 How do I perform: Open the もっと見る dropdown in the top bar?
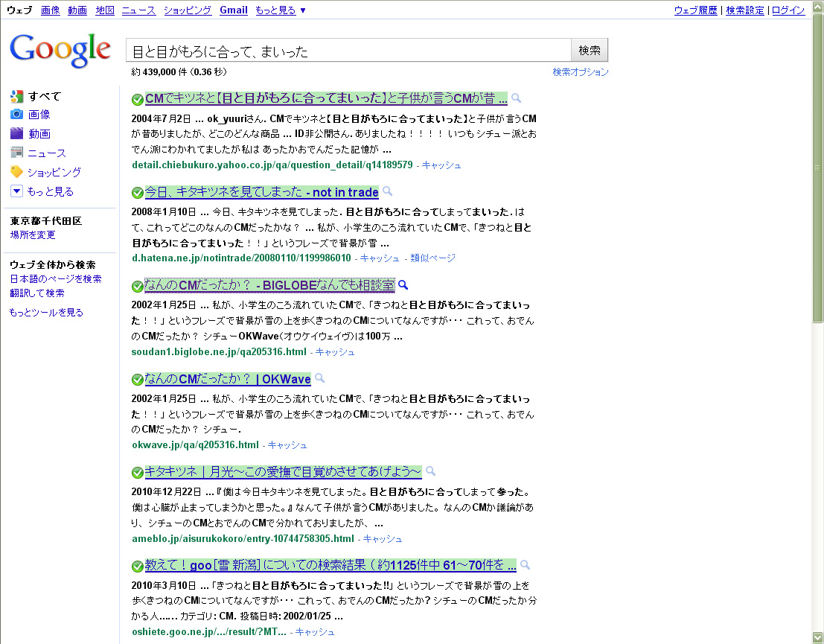point(280,10)
